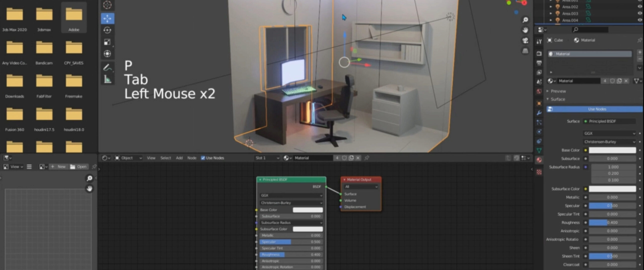
Task: Select the Measure tool
Action: 108,79
